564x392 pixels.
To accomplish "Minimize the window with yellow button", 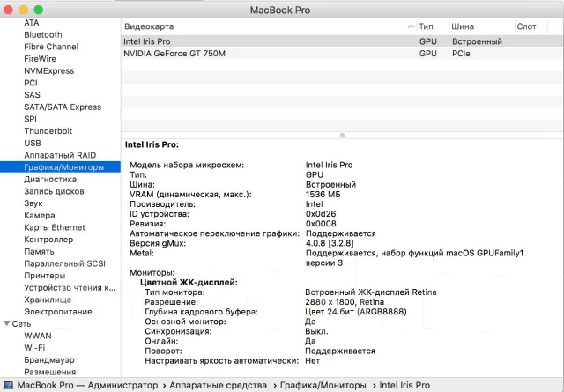I will 24,10.
